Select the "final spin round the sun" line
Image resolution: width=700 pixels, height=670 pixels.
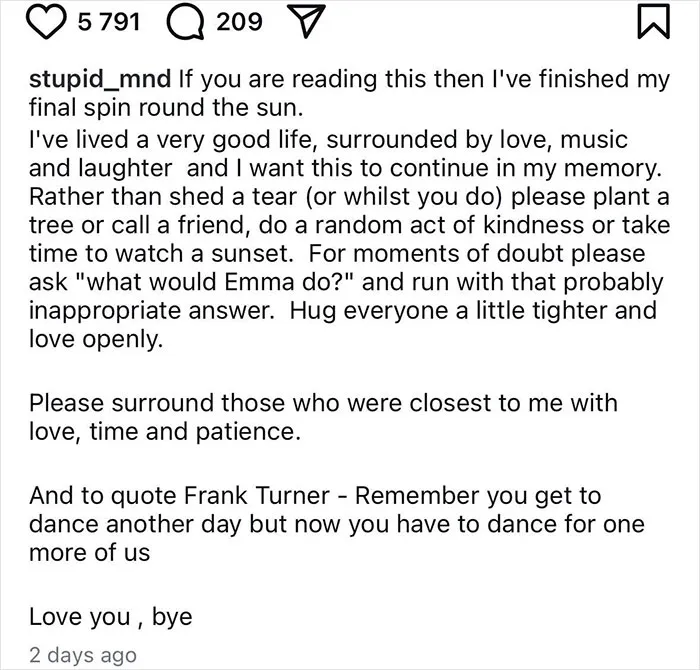point(166,108)
